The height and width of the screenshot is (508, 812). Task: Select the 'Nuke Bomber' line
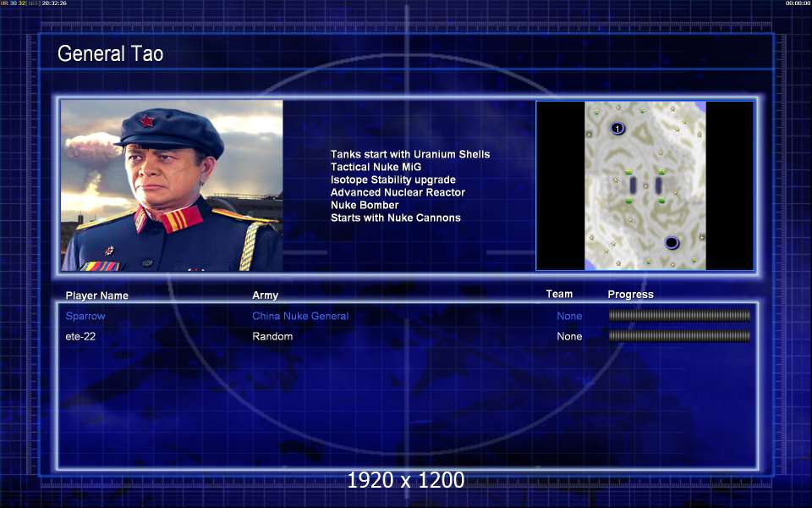[x=365, y=205]
